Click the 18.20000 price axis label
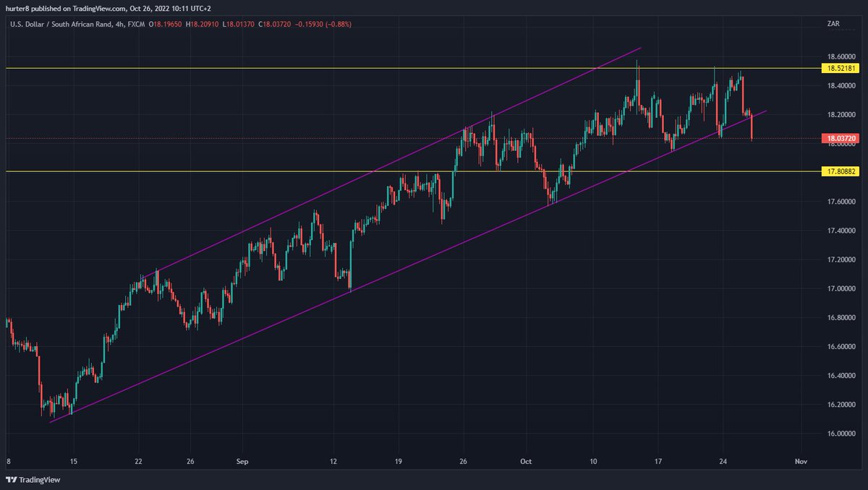 (x=841, y=115)
